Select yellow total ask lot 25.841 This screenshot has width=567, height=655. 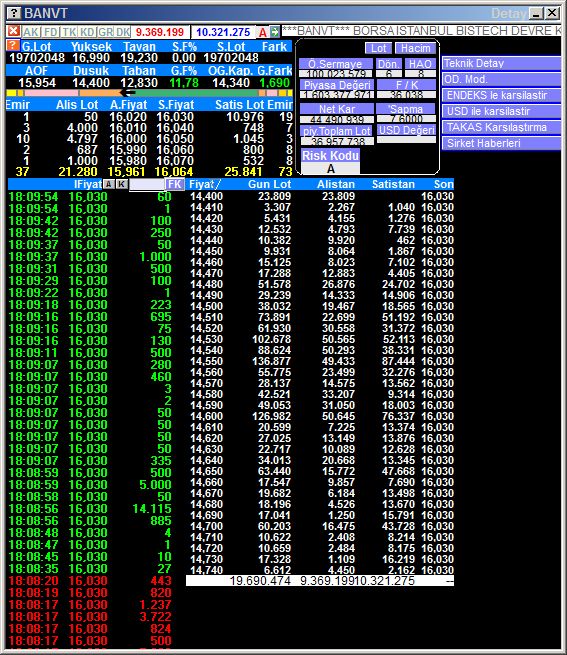[243, 172]
